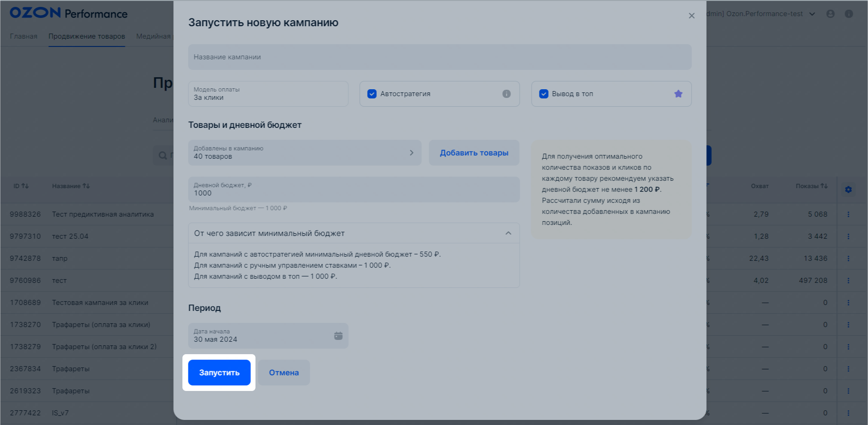Click campaign 'Трафареты (оплата за клики 2)'
Viewport: 868px width, 425px height.
tap(104, 347)
